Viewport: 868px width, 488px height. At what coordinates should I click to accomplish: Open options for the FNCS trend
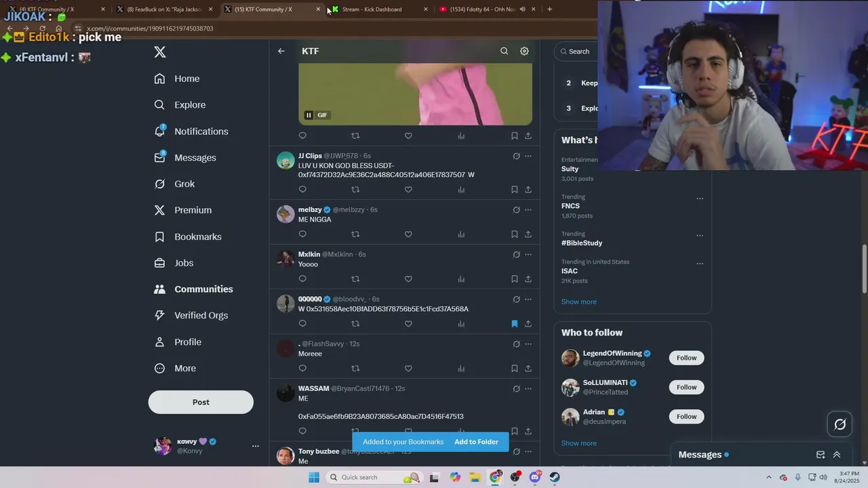700,199
